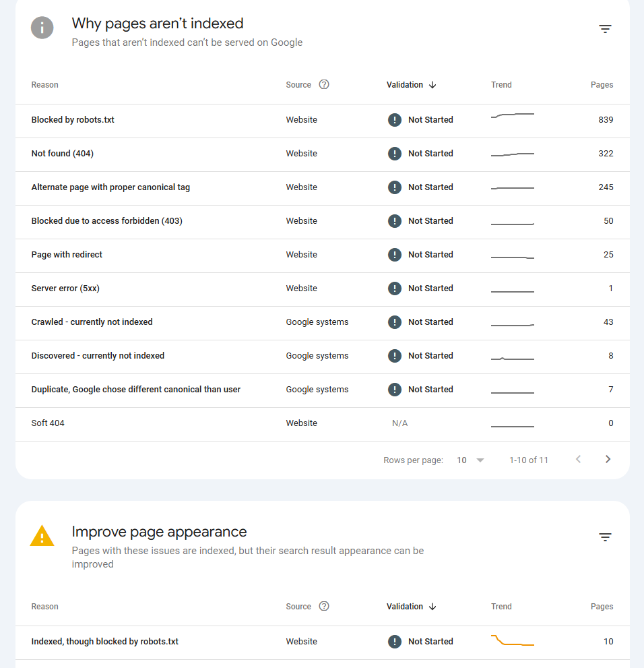Open Rows per page dropdown
The width and height of the screenshot is (644, 668).
point(470,460)
